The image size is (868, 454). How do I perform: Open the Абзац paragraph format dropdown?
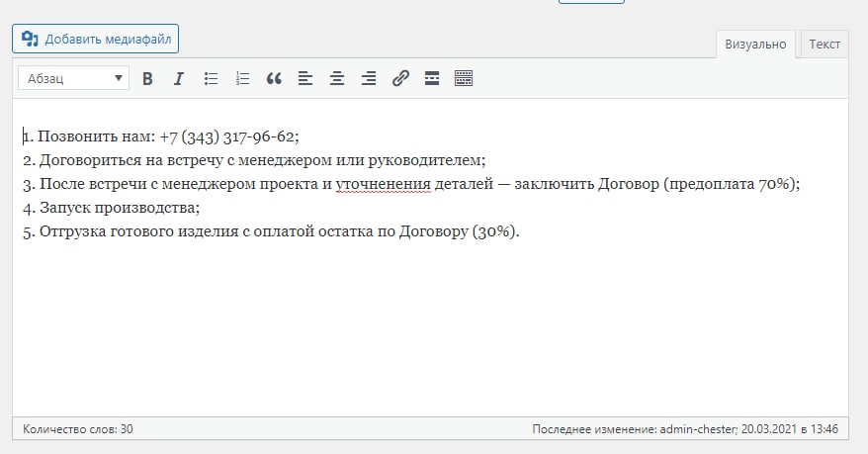click(73, 78)
